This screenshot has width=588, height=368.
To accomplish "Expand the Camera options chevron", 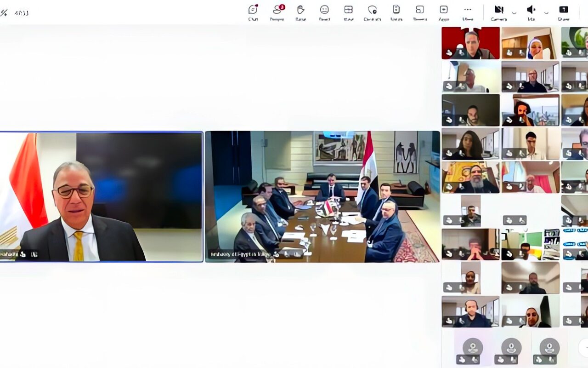I will click(514, 12).
